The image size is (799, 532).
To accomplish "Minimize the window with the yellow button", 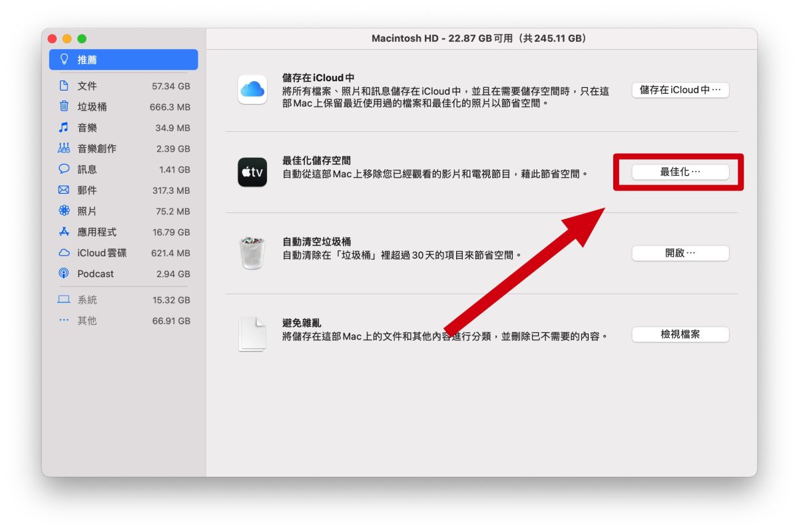I will tap(67, 39).
